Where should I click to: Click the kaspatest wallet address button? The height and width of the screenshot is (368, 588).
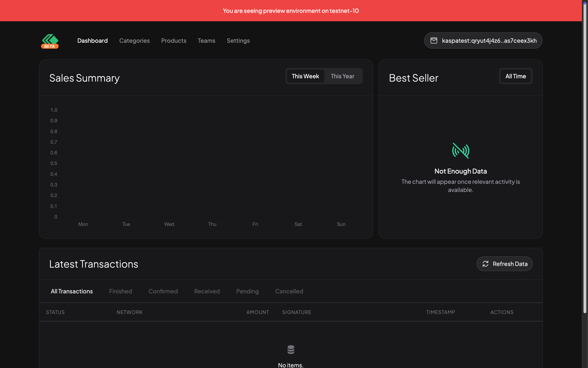click(x=489, y=40)
